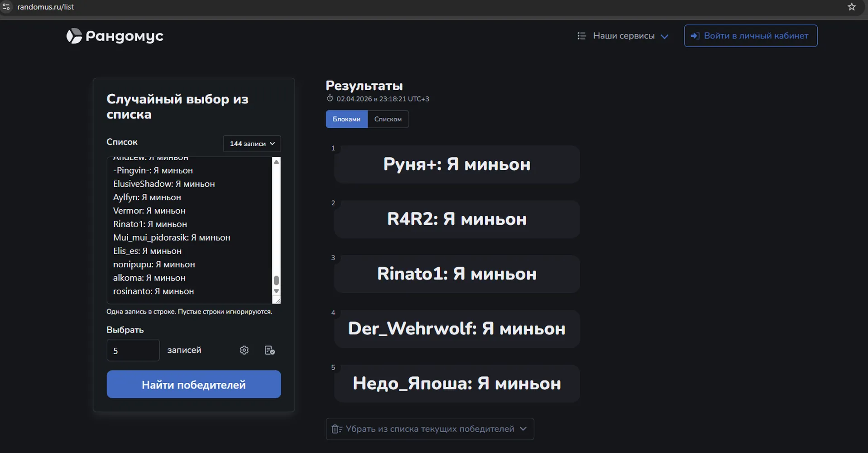Click login arrow icon in Войти button
868x453 pixels.
click(x=695, y=36)
